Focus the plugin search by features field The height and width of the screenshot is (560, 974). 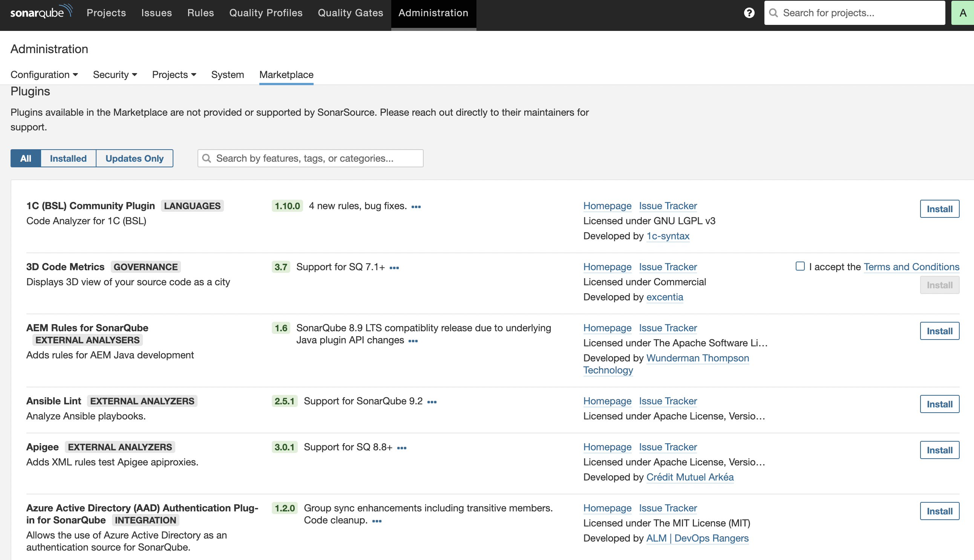pyautogui.click(x=311, y=158)
